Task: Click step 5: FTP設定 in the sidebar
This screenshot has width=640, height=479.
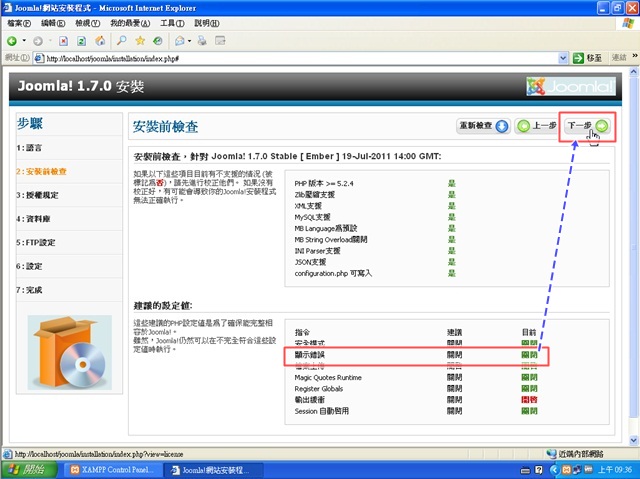Action: pyautogui.click(x=36, y=242)
